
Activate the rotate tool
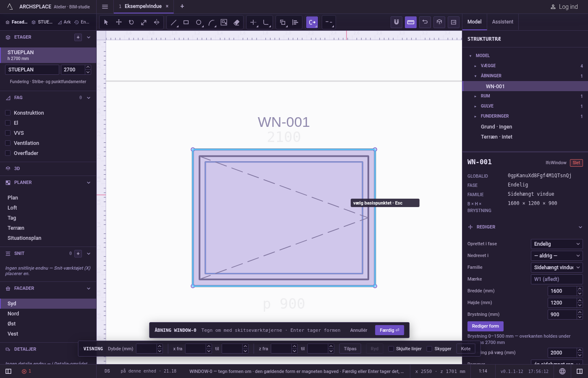click(131, 22)
